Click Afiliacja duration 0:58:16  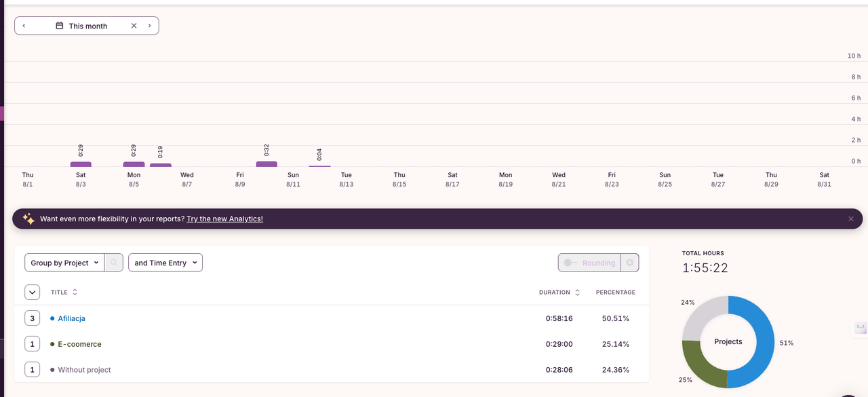click(559, 318)
